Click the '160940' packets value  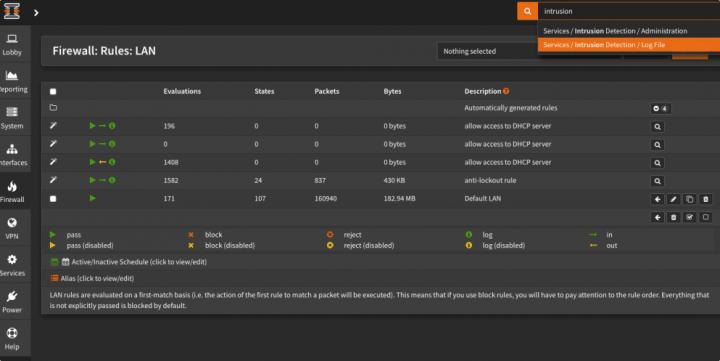tap(326, 198)
